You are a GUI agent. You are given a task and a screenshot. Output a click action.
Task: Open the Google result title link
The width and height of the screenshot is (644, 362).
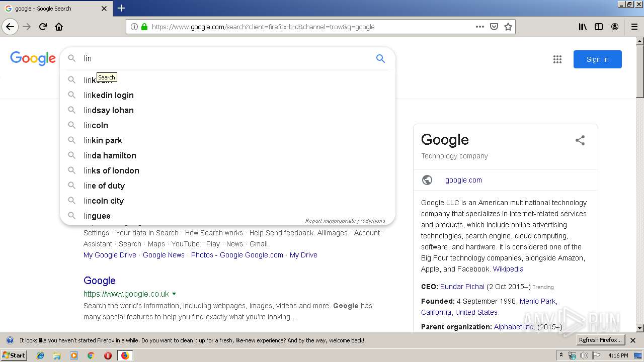coord(100,281)
